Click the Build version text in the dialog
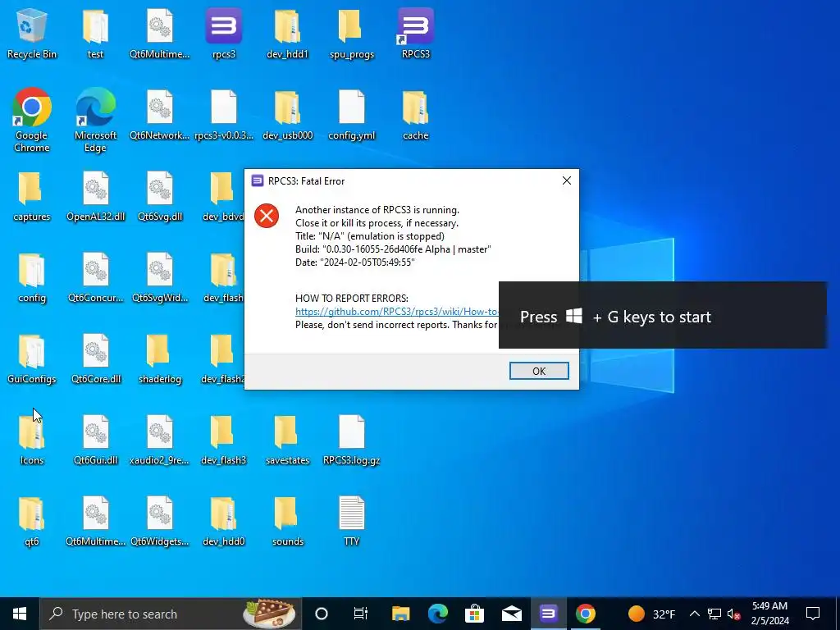840x630 pixels. pyautogui.click(x=393, y=249)
